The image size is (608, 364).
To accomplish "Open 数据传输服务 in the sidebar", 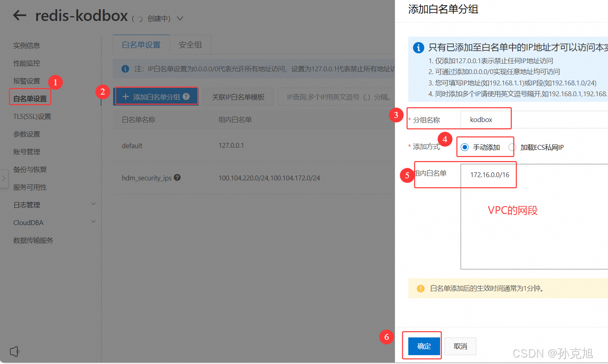I will coord(33,240).
